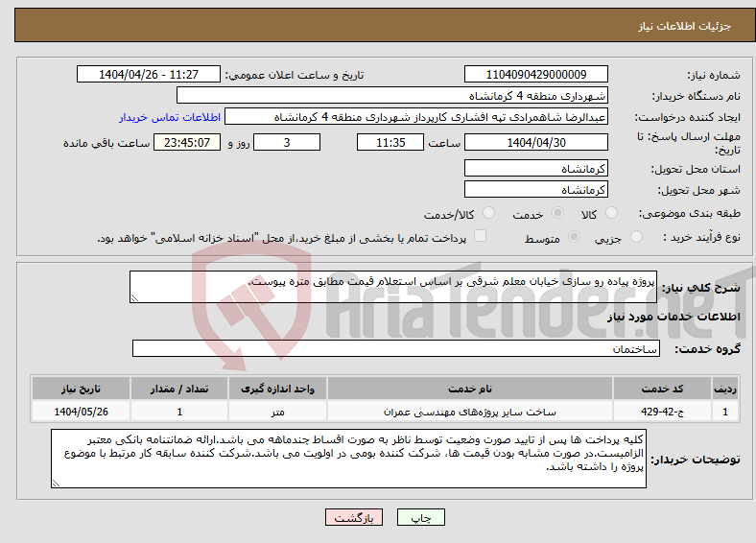This screenshot has height=543, width=756.
Task: Click واحد اندازه گیری column header
Action: click(277, 389)
